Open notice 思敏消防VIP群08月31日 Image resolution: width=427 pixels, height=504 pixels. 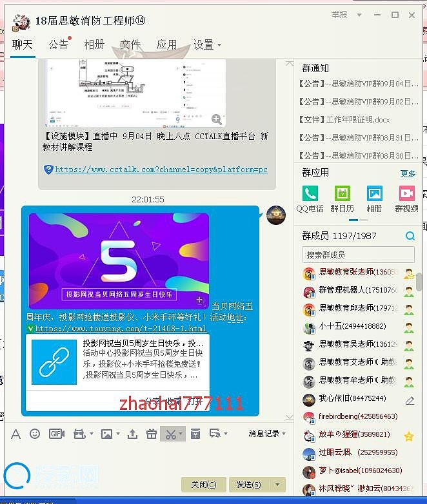coord(358,138)
